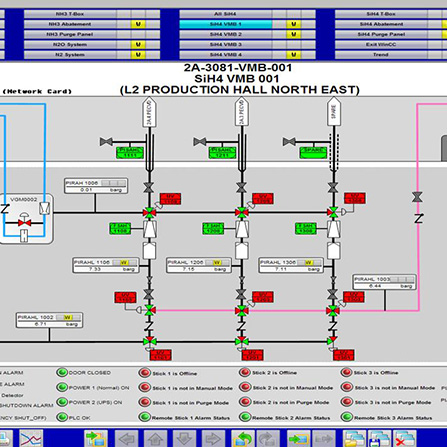Switch to SiH4 VMB 2 screen
The height and width of the screenshot is (447, 447).
pos(226,34)
